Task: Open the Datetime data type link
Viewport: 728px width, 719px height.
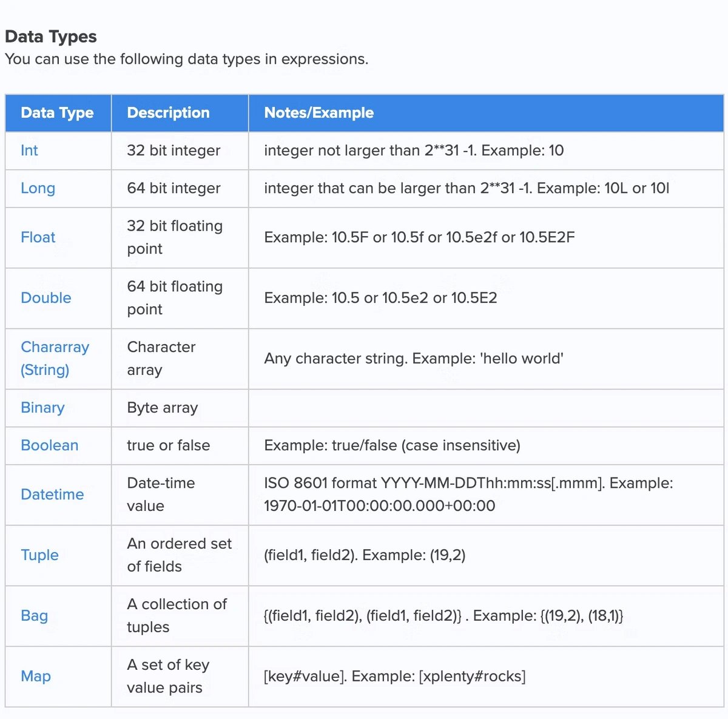Action: 52,495
